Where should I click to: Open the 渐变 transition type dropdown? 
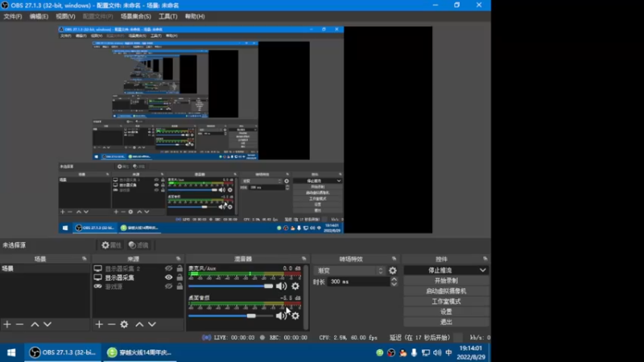click(350, 270)
